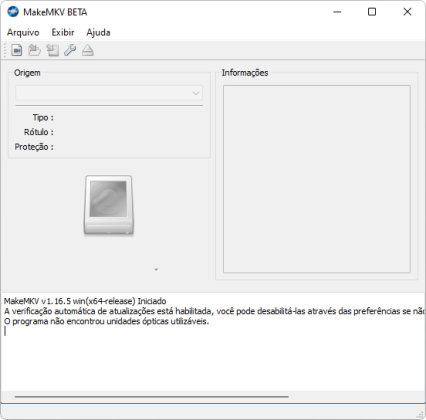Open the Arquivo menu
Viewport: 426px width, 420px height.
[23, 32]
